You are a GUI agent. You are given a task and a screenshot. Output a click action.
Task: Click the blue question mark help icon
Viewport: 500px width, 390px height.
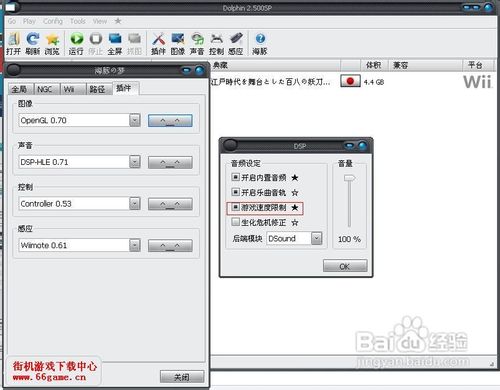260,39
